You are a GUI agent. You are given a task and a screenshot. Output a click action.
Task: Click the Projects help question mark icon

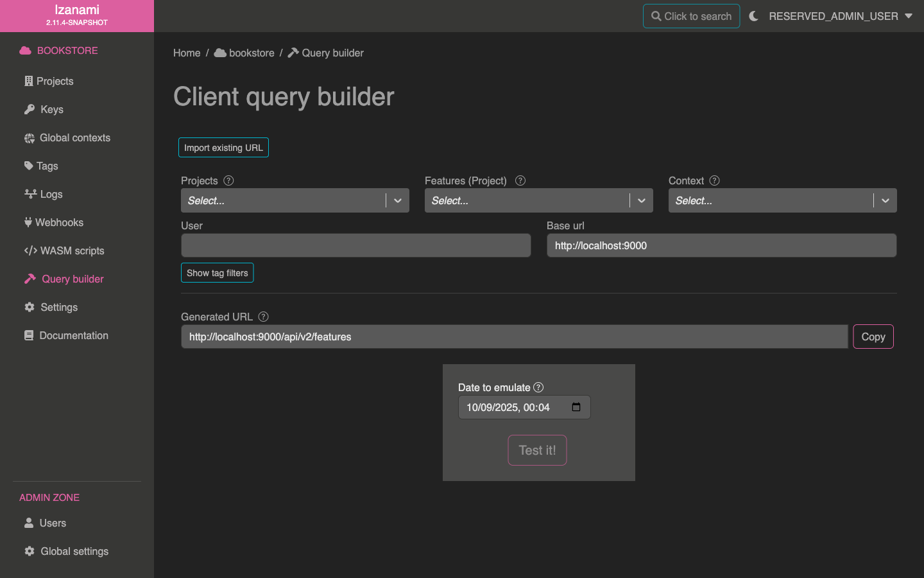[228, 180]
